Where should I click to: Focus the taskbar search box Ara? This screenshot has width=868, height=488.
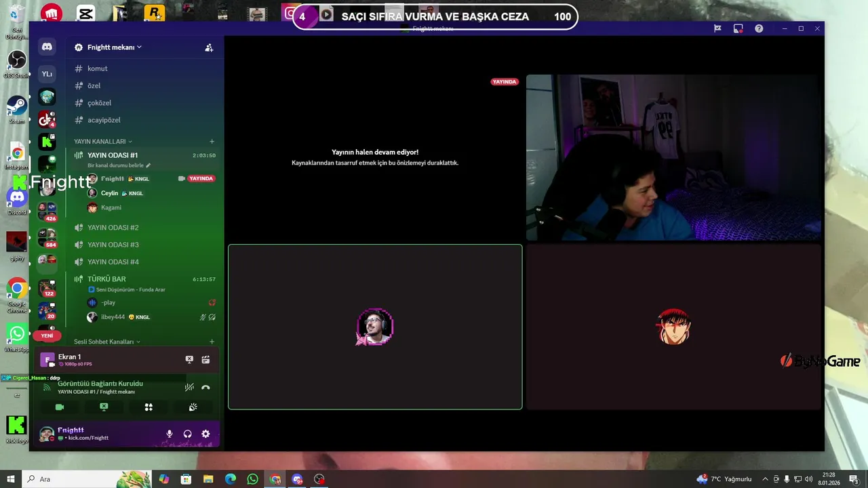pyautogui.click(x=87, y=479)
